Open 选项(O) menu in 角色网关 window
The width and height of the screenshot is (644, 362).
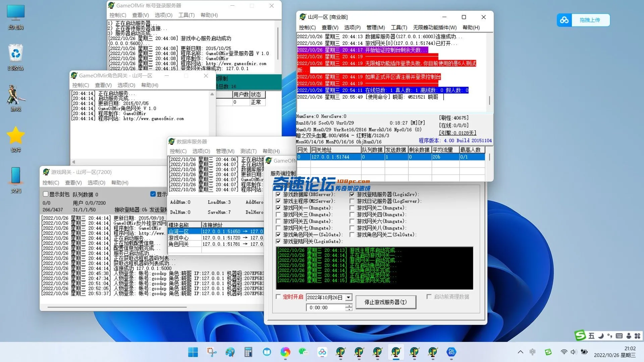(x=126, y=85)
